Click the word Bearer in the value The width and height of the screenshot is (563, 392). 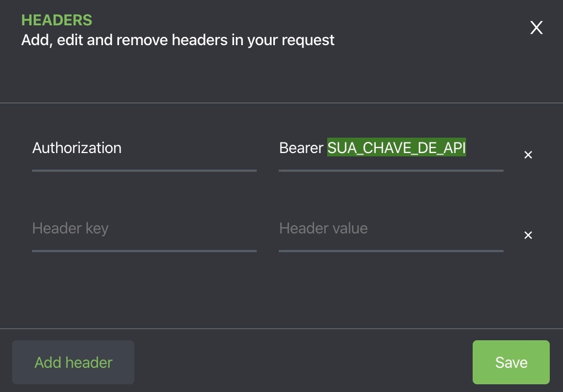point(301,148)
